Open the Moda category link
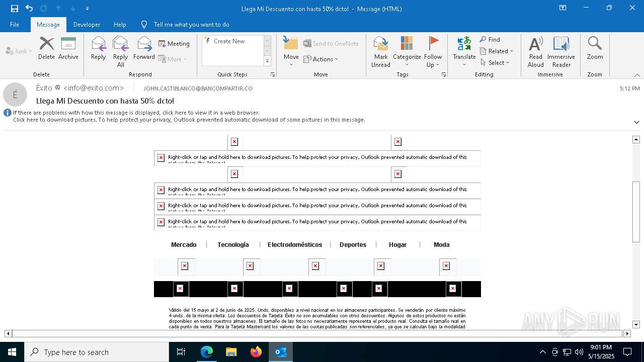This screenshot has width=644, height=362. pyautogui.click(x=441, y=244)
